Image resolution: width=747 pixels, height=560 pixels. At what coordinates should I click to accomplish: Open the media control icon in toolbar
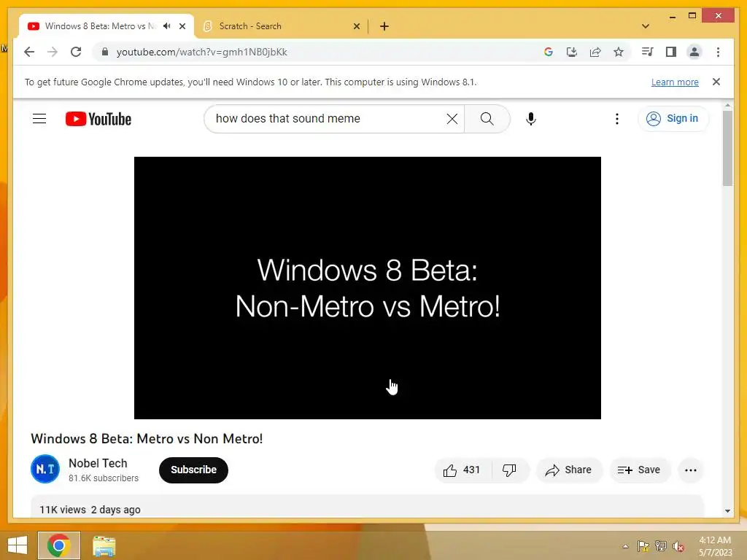point(648,52)
